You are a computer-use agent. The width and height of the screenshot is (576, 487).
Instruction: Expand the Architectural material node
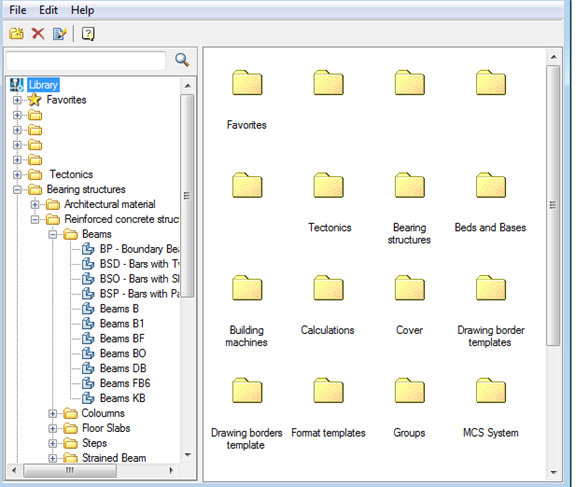click(35, 205)
